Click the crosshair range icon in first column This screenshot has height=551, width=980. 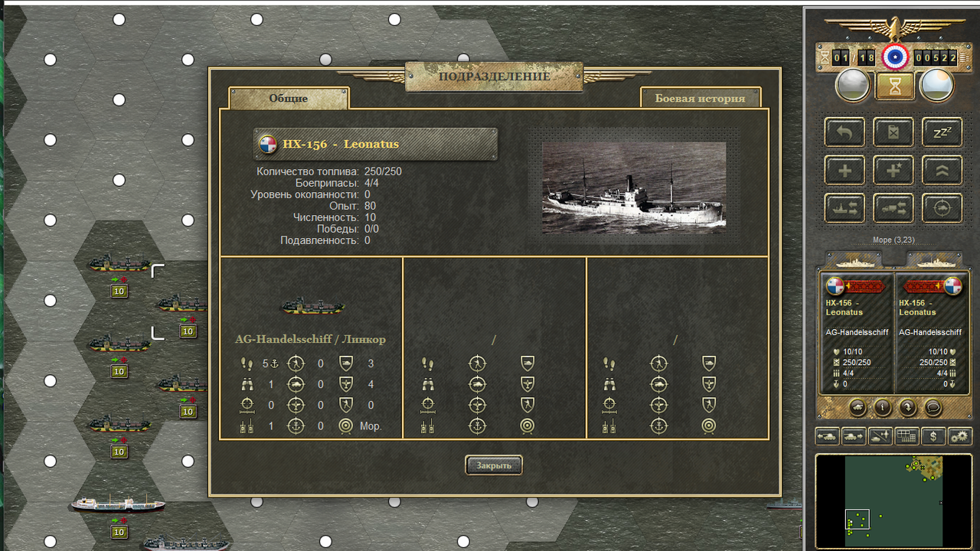click(x=247, y=405)
